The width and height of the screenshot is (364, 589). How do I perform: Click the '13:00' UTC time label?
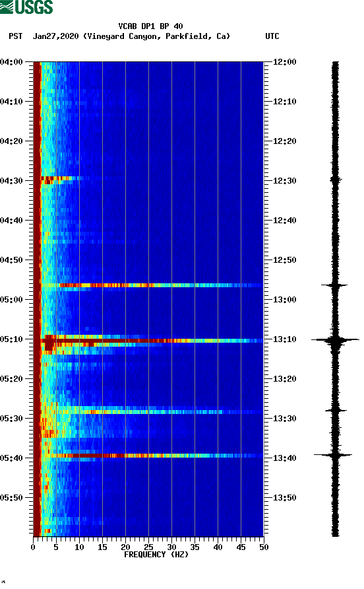pos(284,300)
